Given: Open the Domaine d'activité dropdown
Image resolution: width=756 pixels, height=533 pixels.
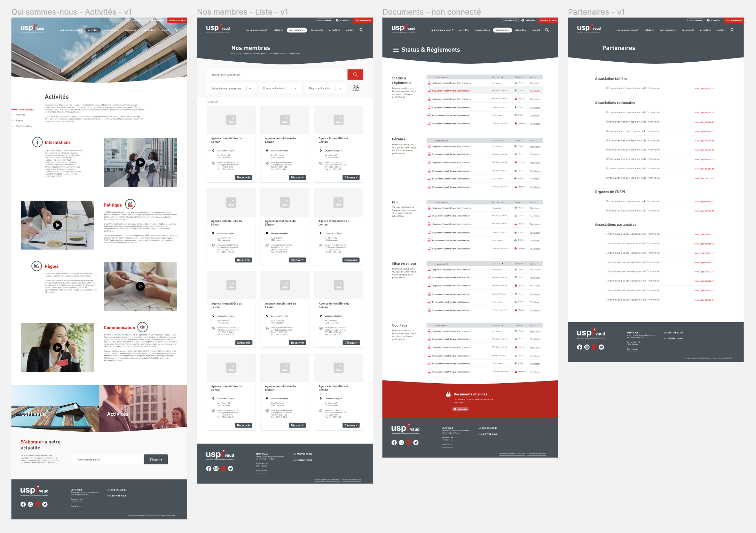Looking at the screenshot, I should [x=279, y=88].
